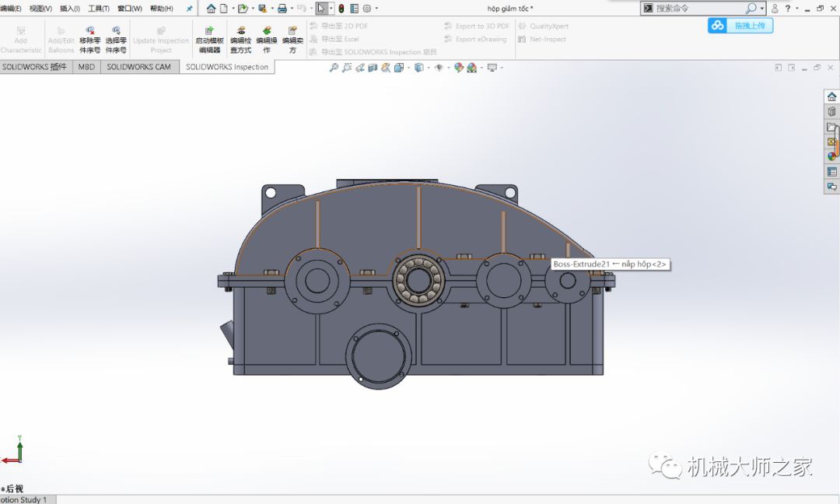Click the Home icon in quick access toolbar
840x504 pixels.
[x=211, y=9]
